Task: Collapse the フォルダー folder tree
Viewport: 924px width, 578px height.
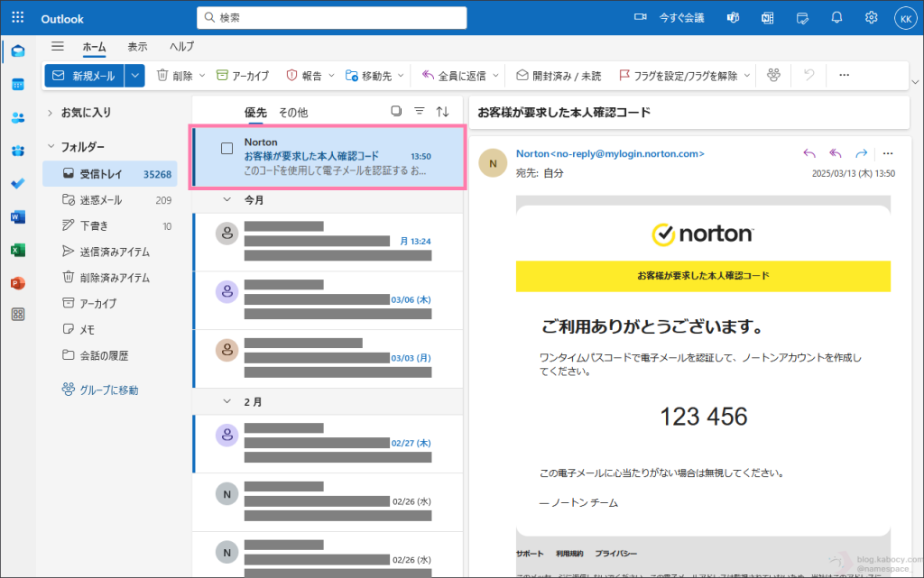Action: [51, 147]
